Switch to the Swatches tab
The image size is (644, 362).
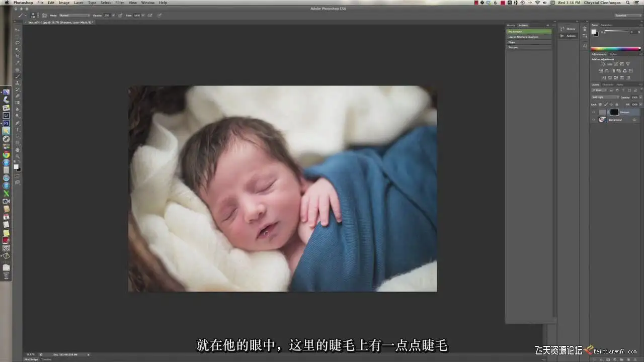607,25
